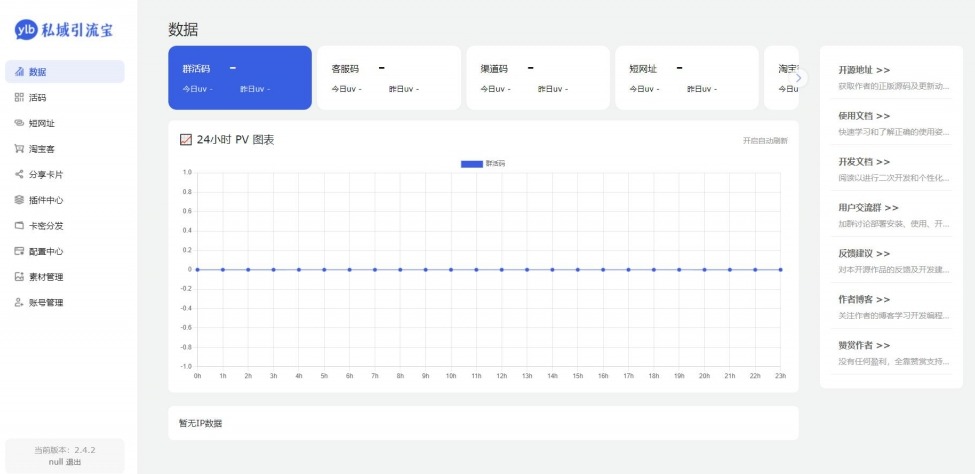Open 配置中心 in the sidebar
The height and width of the screenshot is (474, 975).
click(65, 251)
